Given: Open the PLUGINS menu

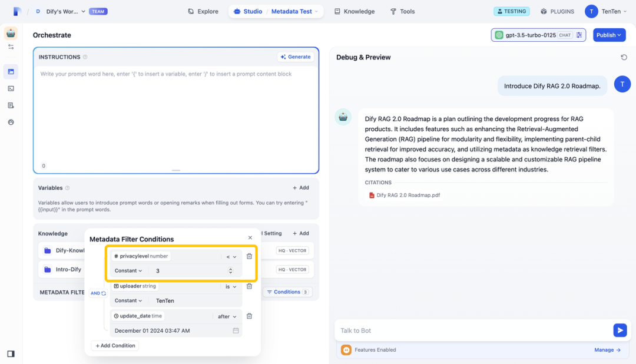Looking at the screenshot, I should point(557,11).
